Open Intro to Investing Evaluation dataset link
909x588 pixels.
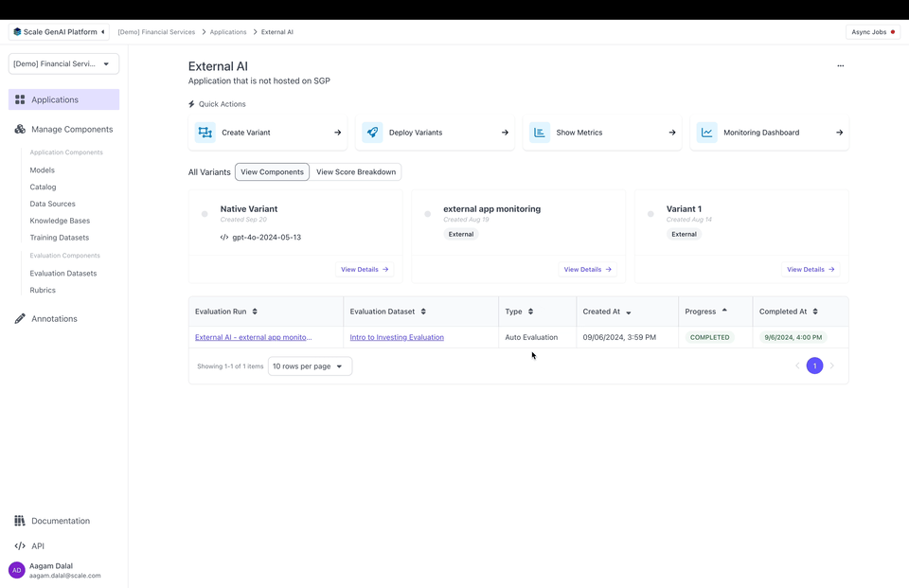pos(397,337)
